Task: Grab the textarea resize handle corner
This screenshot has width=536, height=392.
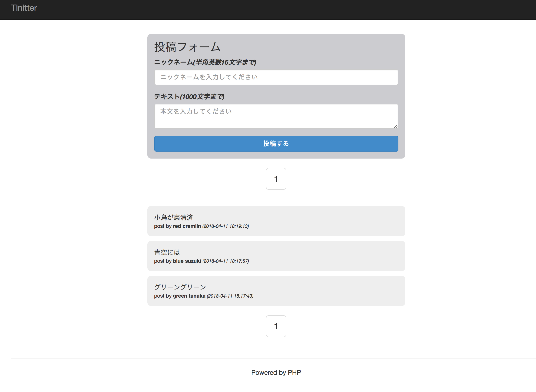Action: [396, 126]
